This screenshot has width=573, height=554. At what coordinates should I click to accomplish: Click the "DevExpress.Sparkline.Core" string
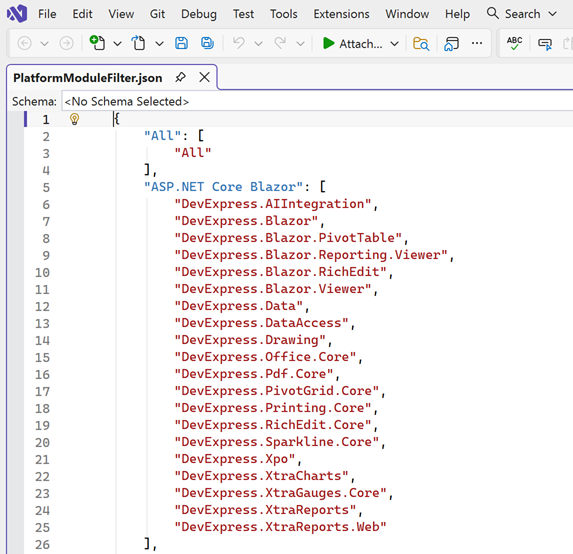277,442
